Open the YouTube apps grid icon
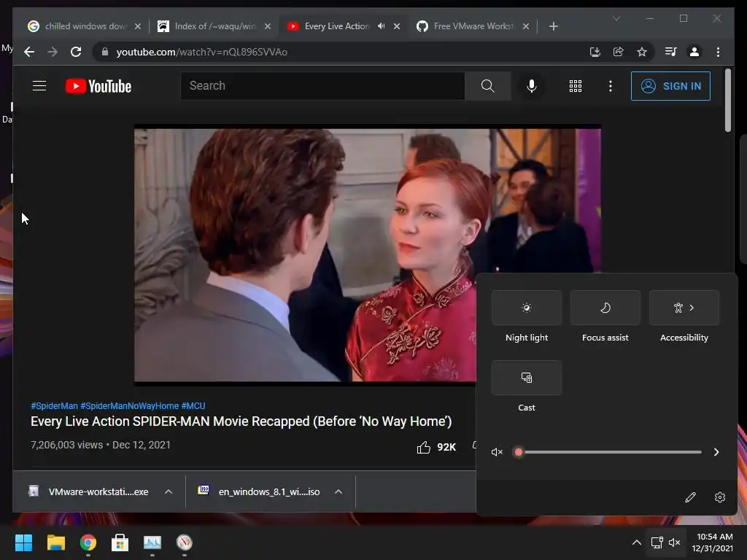This screenshot has width=747, height=560. (x=576, y=86)
